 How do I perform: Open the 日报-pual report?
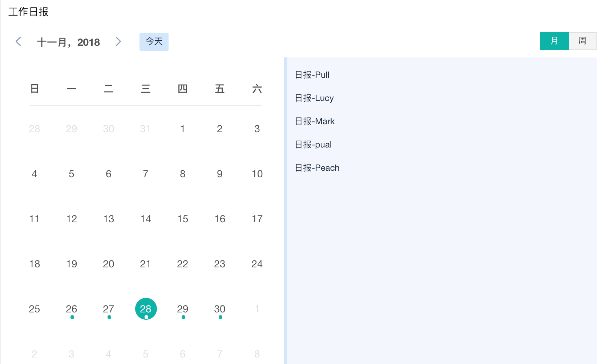[x=313, y=145]
